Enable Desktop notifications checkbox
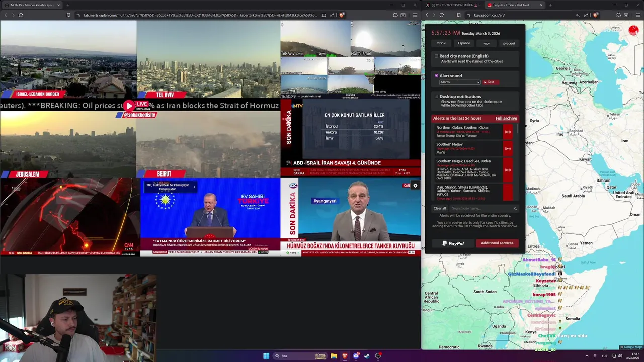644x362 pixels. click(436, 97)
